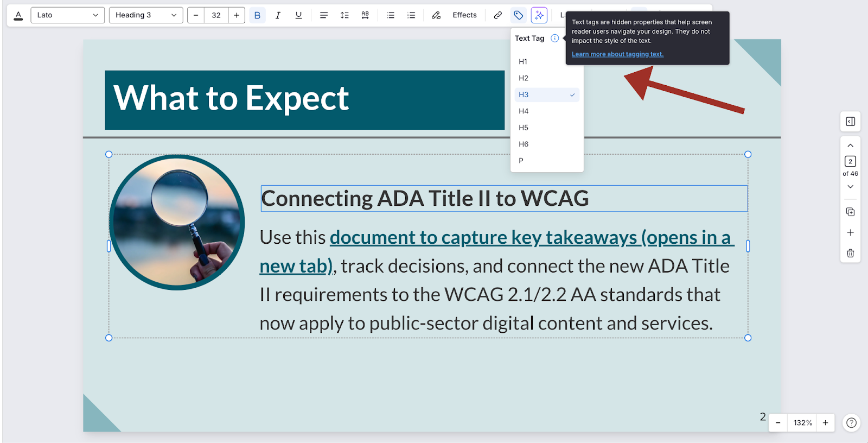Viewport: 868px width, 443px height.
Task: Open the Effects menu
Action: [x=464, y=15]
